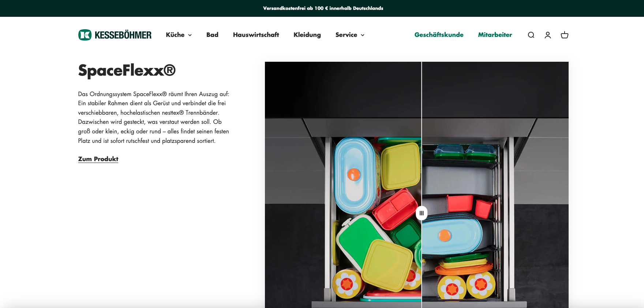Image resolution: width=644 pixels, height=308 pixels.
Task: Open the shopping basket icon
Action: (x=565, y=35)
